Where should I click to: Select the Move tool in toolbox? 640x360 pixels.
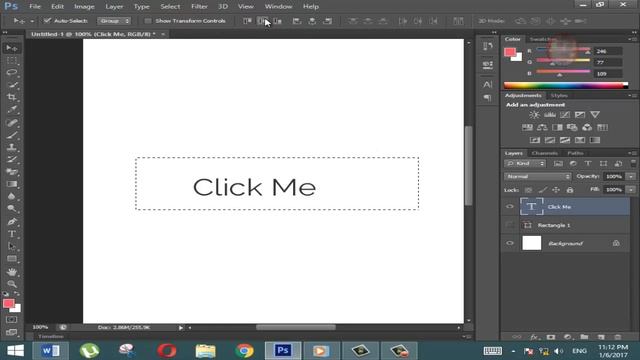tap(11, 48)
